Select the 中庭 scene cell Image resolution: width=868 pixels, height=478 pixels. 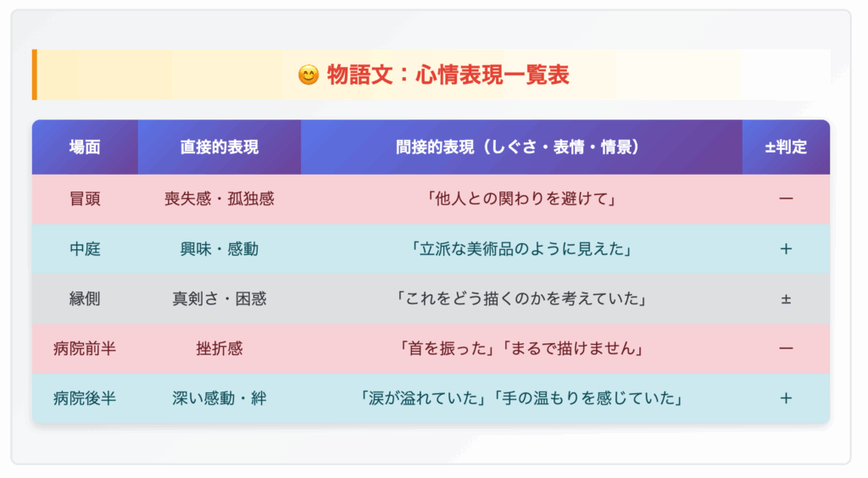85,249
